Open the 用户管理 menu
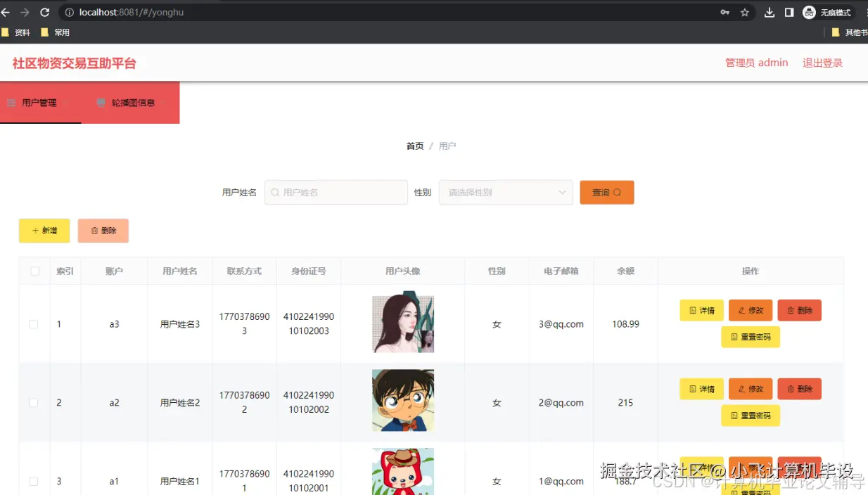 tap(41, 103)
